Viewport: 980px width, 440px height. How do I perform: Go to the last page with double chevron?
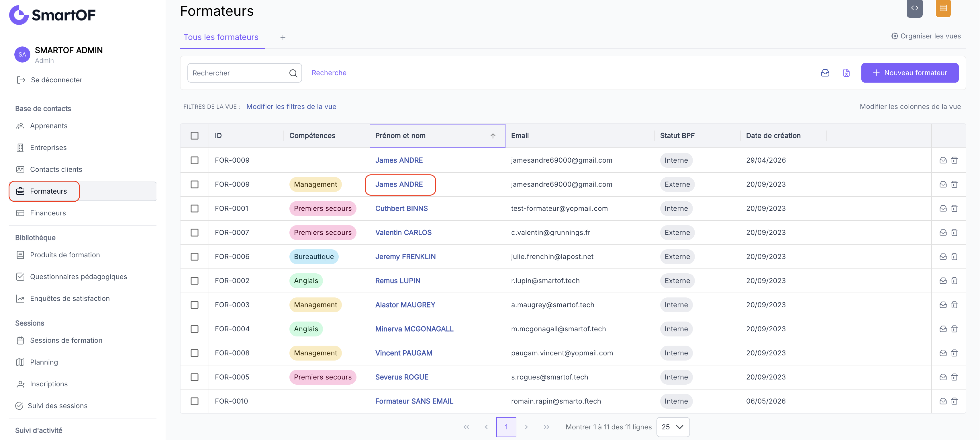[x=546, y=427]
